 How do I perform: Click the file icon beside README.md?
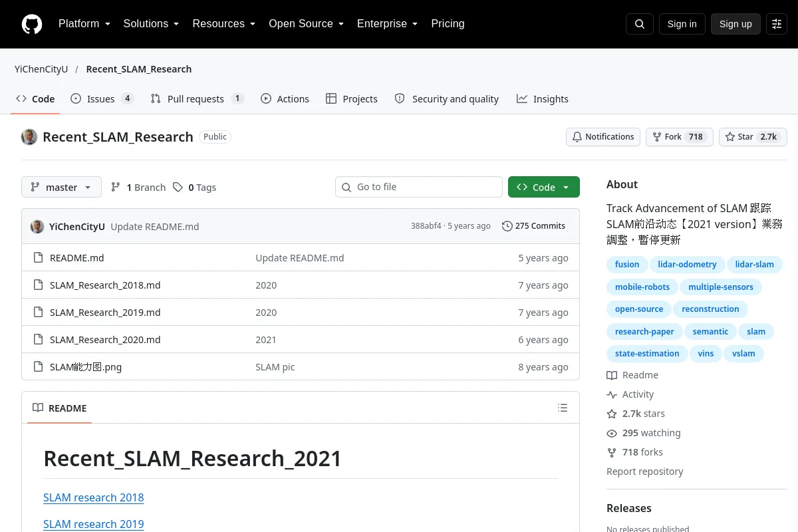pyautogui.click(x=38, y=258)
